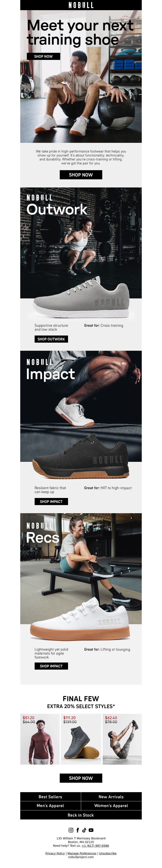The width and height of the screenshot is (162, 868).
Task: Open the Women's Apparel menu item
Action: coord(111,805)
